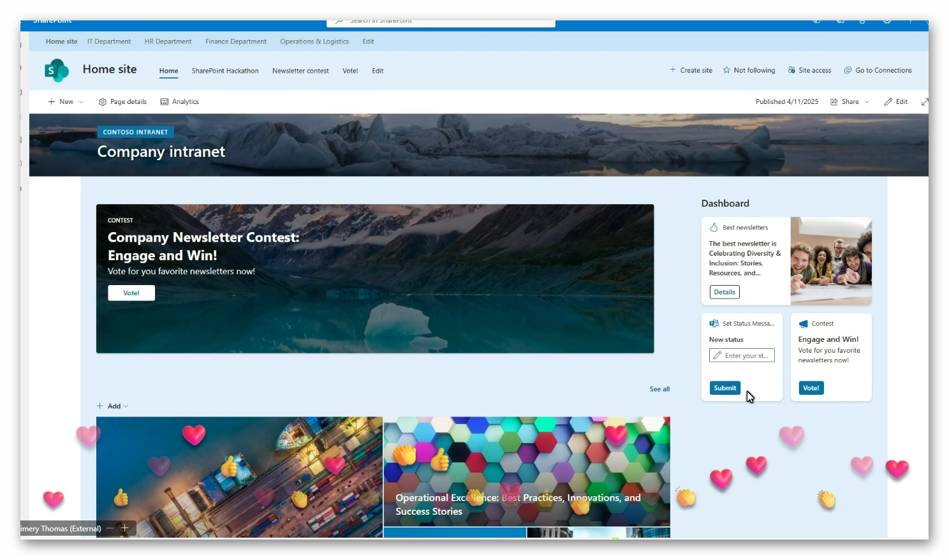Image resolution: width=949 pixels, height=560 pixels.
Task: Click the expand to full screen arrow icon
Action: coord(925,102)
